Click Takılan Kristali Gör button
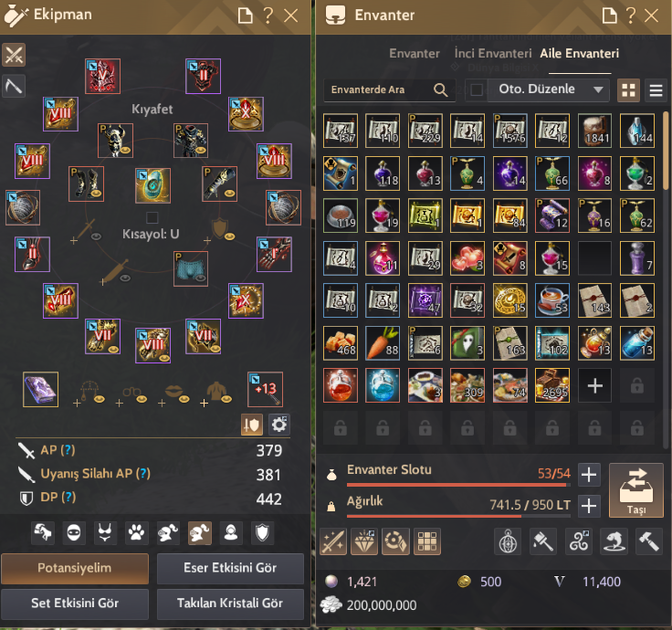Viewport: 672px width, 630px height. [230, 604]
